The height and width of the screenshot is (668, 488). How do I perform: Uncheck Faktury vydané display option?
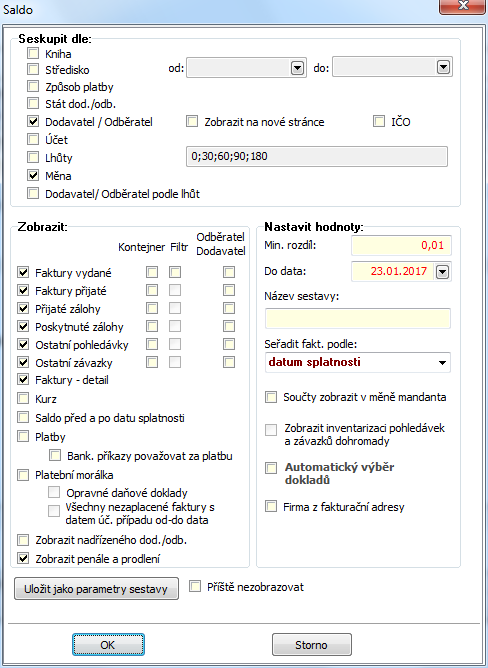pos(23,272)
